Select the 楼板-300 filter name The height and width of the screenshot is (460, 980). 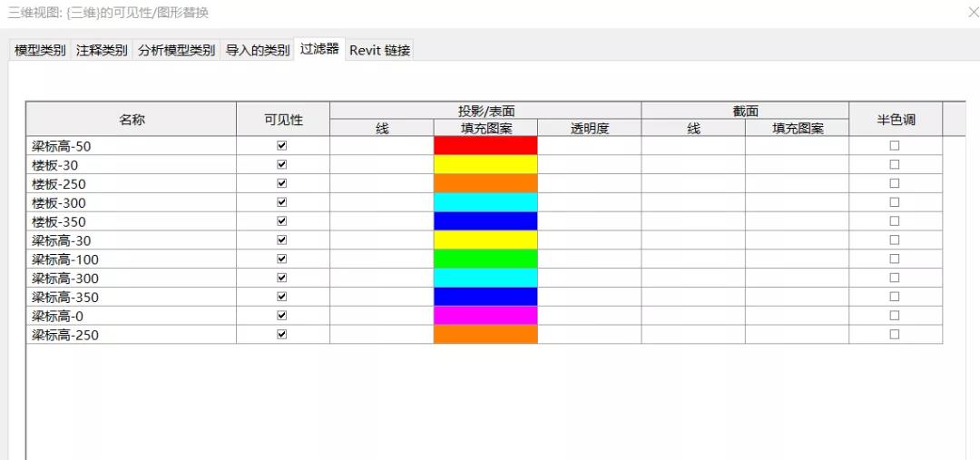point(59,203)
